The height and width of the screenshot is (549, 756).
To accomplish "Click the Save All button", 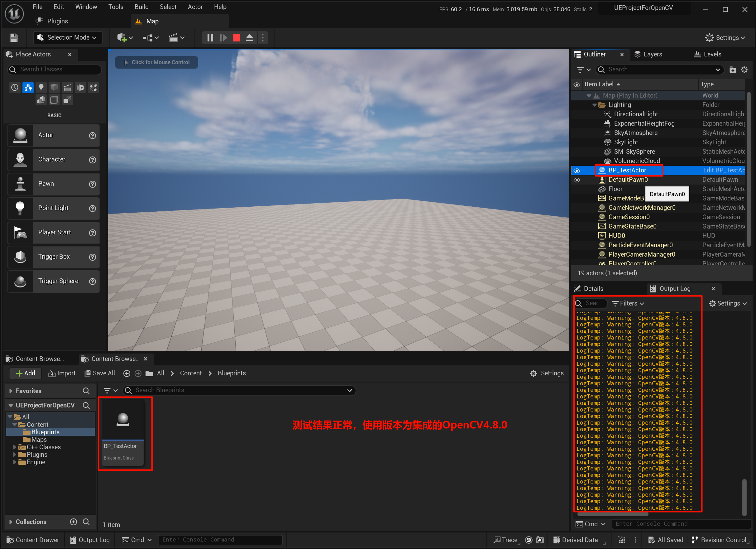I will (x=100, y=373).
